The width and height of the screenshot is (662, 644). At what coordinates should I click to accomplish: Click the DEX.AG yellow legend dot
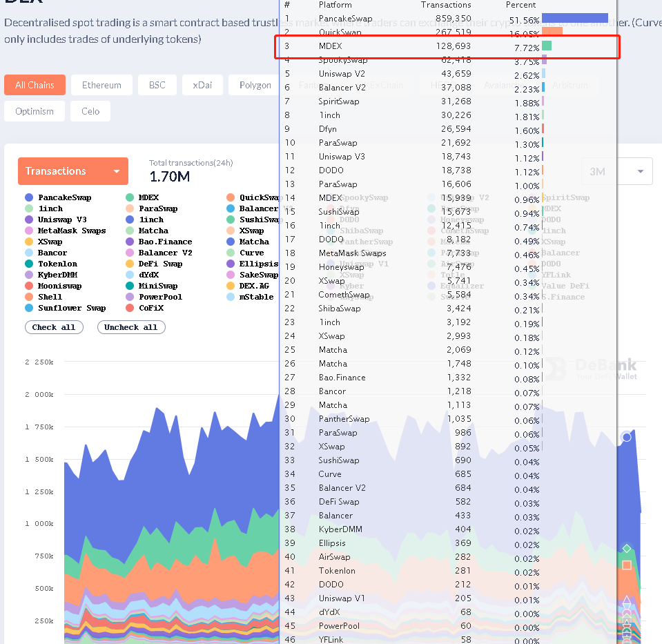pyautogui.click(x=231, y=286)
